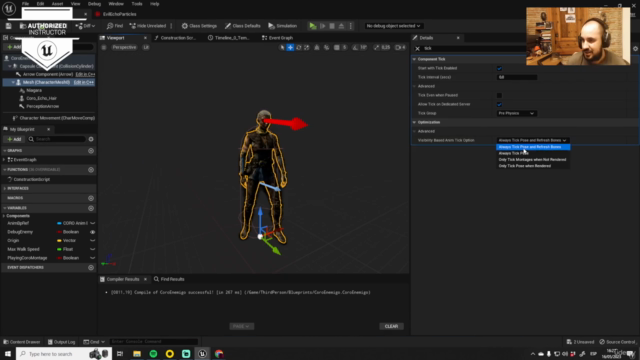Enable Simulation mode in toolbar
This screenshot has width=640, height=360.
pyautogui.click(x=282, y=26)
